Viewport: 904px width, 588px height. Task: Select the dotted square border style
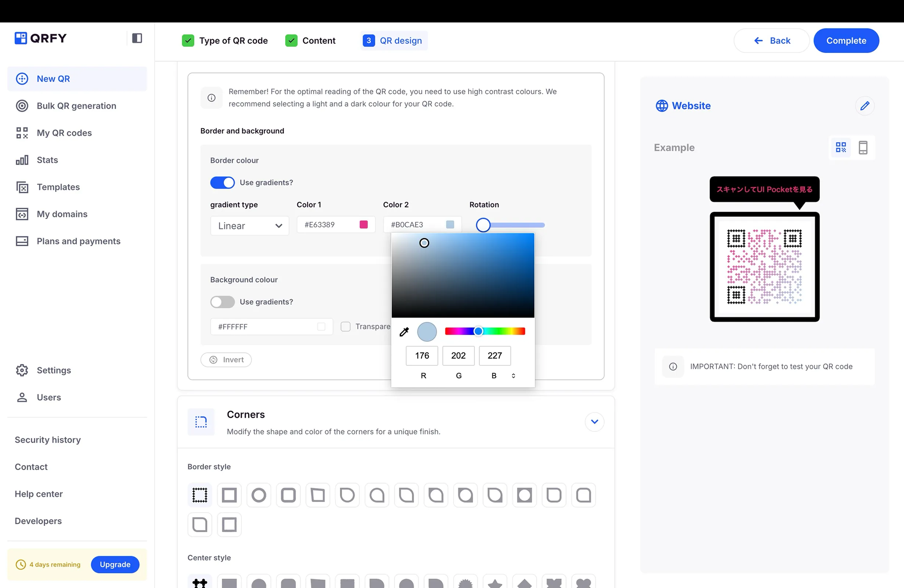[x=200, y=495]
